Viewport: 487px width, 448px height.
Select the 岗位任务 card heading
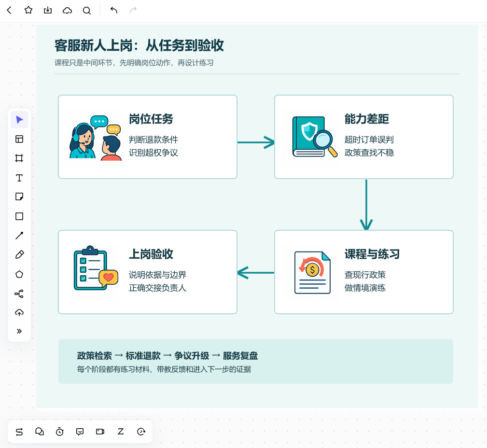pos(151,119)
